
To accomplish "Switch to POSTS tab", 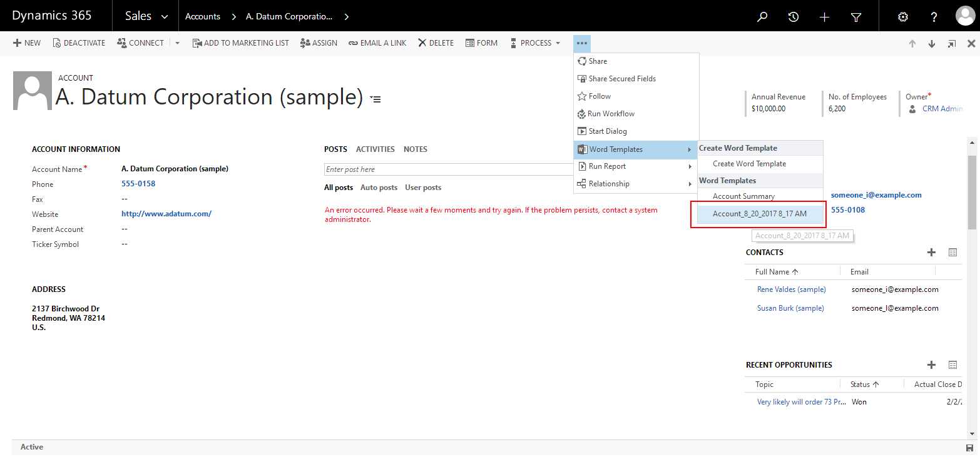I will pos(335,149).
